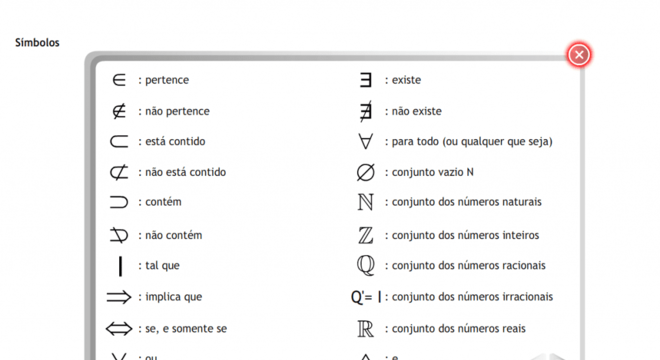
Task: Click the irrational numbers Q'= I symbol
Action: (x=366, y=297)
